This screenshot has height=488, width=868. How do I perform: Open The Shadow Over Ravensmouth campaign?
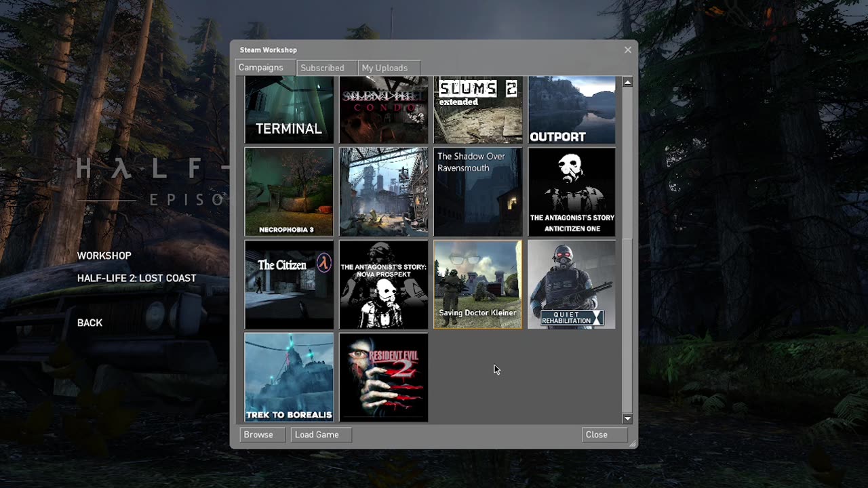pyautogui.click(x=478, y=192)
